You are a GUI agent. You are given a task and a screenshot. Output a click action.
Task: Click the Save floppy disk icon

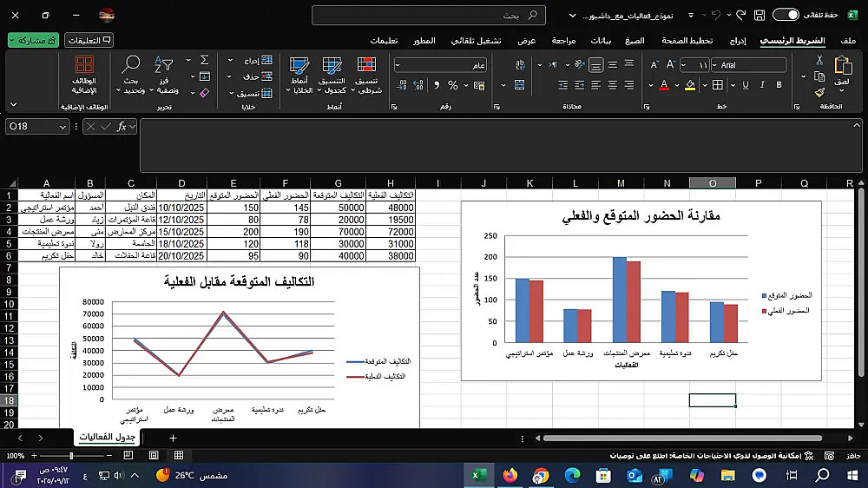pyautogui.click(x=759, y=16)
